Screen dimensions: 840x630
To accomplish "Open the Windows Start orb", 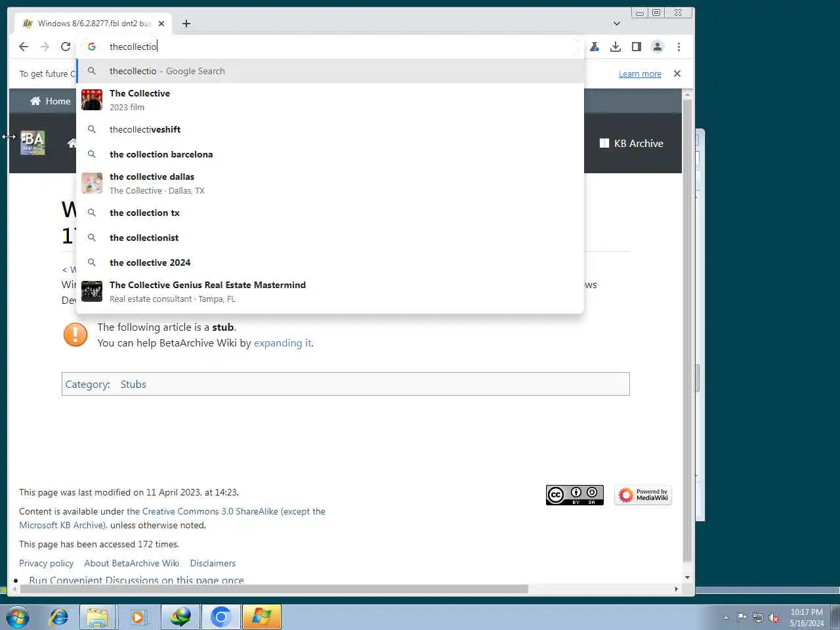I will (x=18, y=618).
